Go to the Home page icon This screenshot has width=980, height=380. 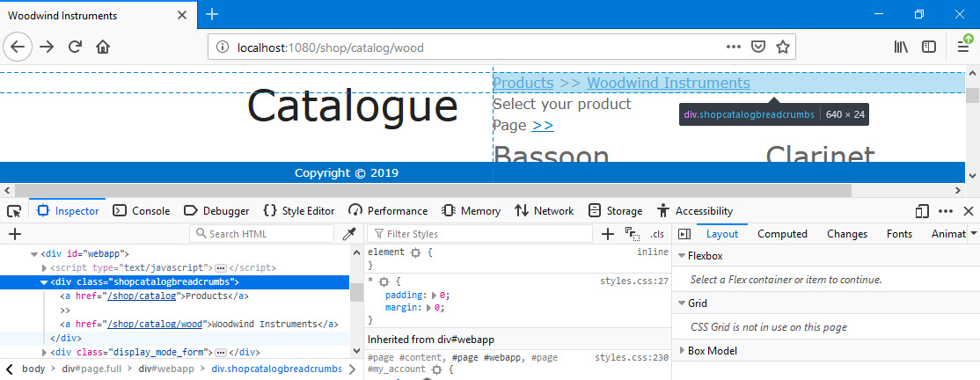click(x=103, y=47)
